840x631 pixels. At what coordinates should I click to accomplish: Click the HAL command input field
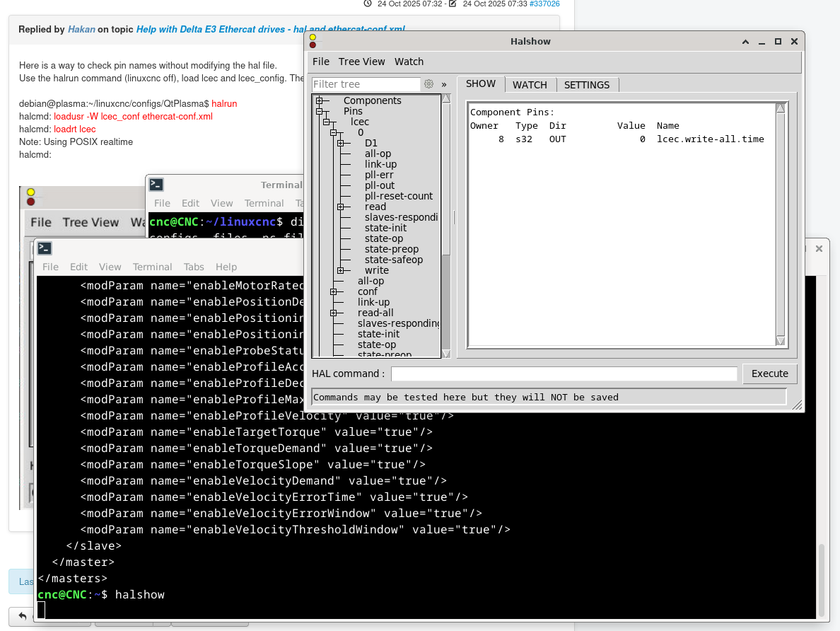564,374
